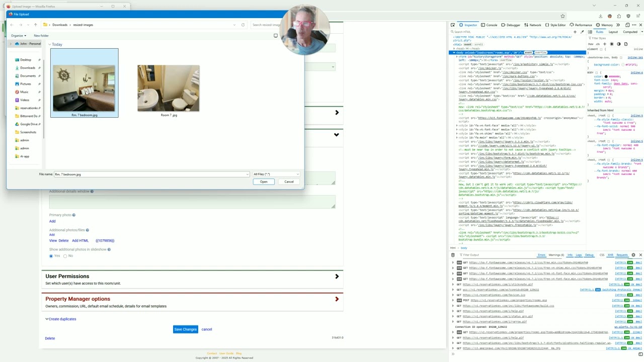The image size is (644, 362).
Task: Select Documents in the dialog sidebar
Action: coord(28,76)
